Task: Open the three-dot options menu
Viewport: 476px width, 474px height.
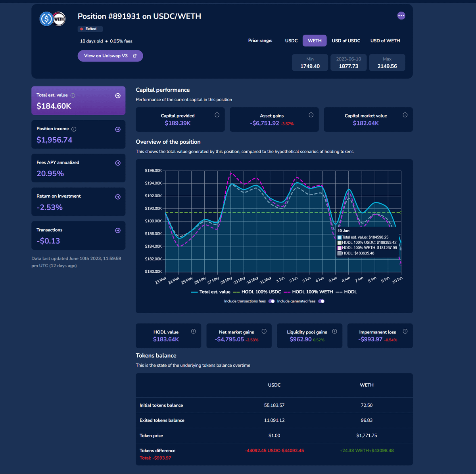Action: pos(401,16)
